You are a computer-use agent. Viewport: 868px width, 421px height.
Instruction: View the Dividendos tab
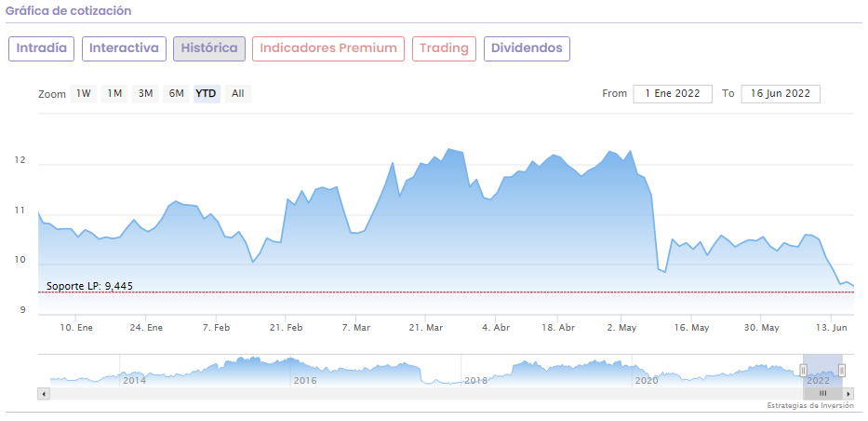pyautogui.click(x=527, y=48)
